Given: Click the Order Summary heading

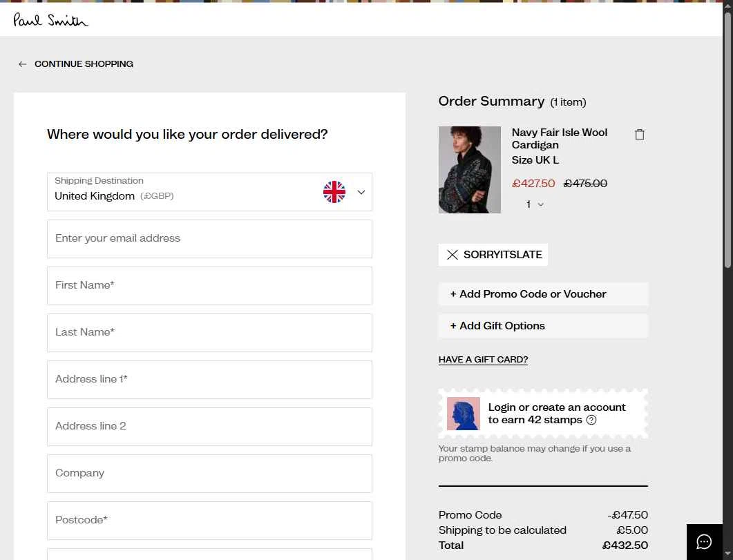Looking at the screenshot, I should pos(491,102).
